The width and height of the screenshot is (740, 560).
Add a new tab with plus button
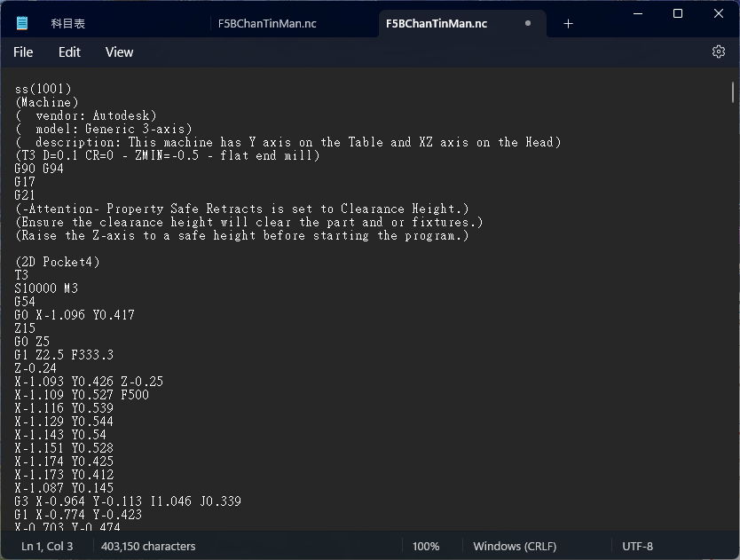pos(569,24)
